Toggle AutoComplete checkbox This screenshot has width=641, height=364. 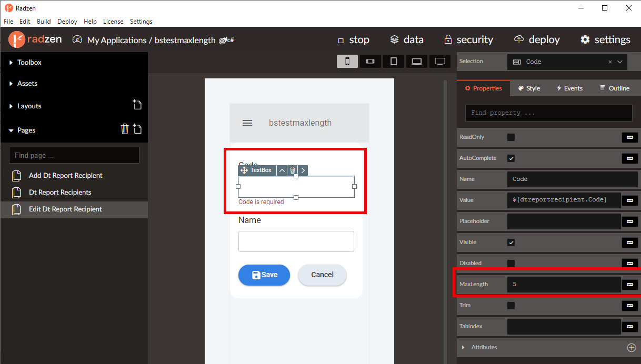(511, 158)
